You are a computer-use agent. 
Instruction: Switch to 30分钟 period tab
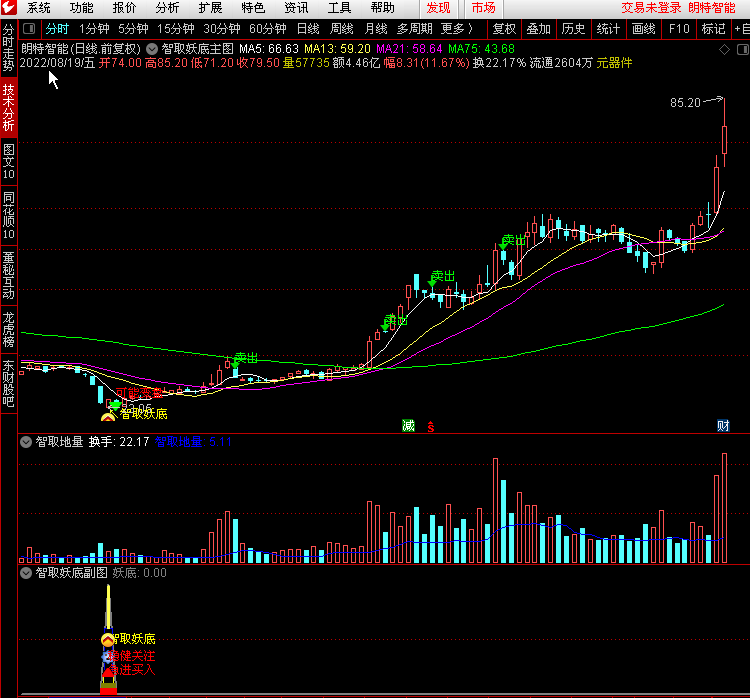(x=221, y=29)
